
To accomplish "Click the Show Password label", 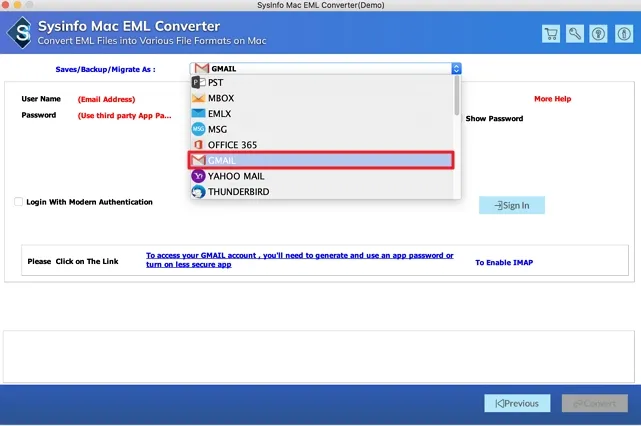I will pyautogui.click(x=494, y=119).
